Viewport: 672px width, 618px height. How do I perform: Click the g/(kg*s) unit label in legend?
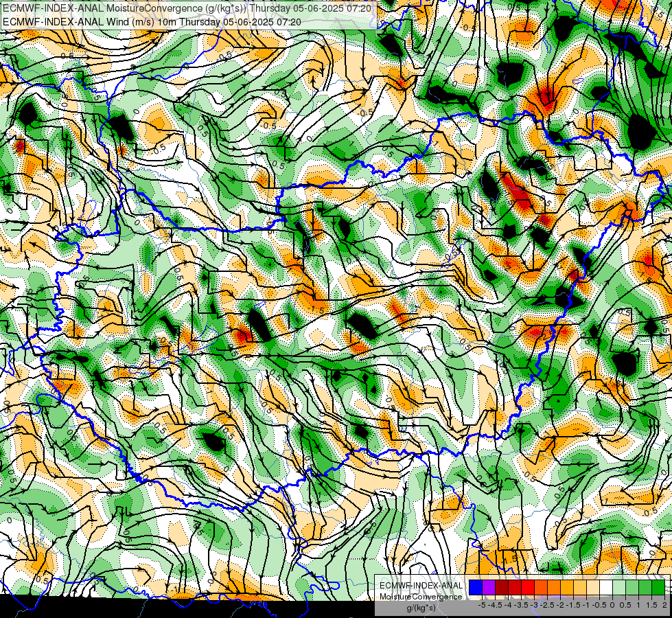pyautogui.click(x=421, y=608)
